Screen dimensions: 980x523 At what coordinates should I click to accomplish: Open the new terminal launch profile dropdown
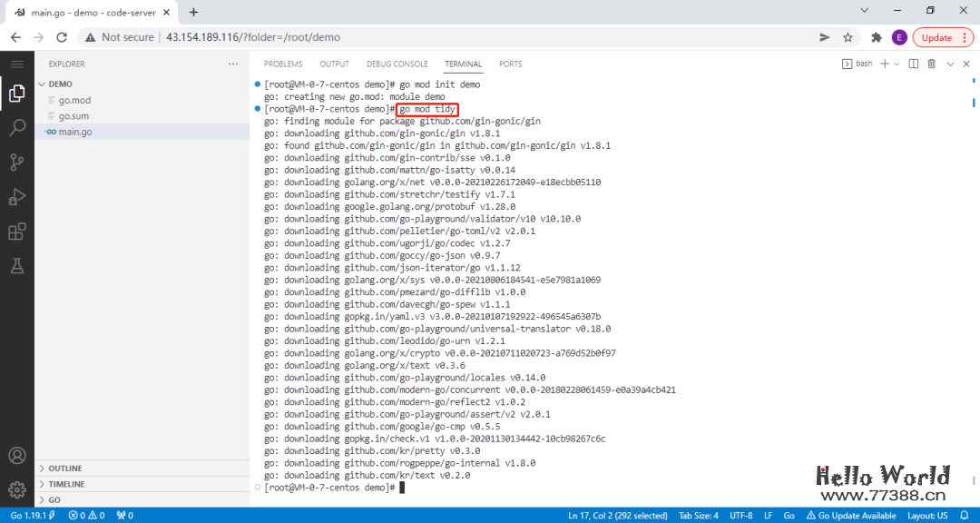(897, 64)
